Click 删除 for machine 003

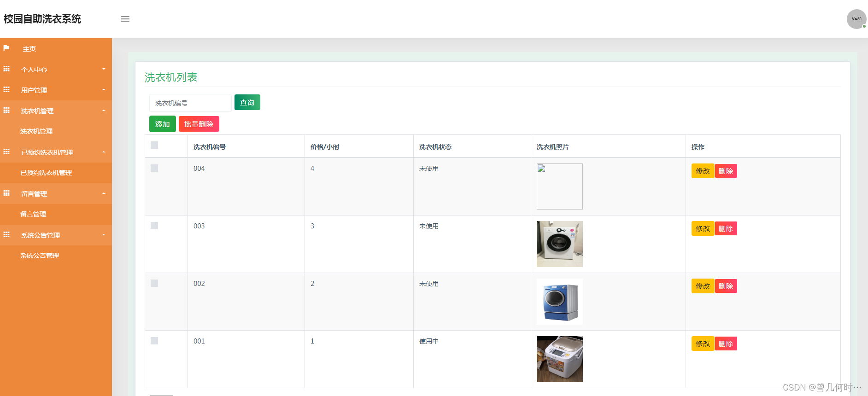pyautogui.click(x=726, y=228)
